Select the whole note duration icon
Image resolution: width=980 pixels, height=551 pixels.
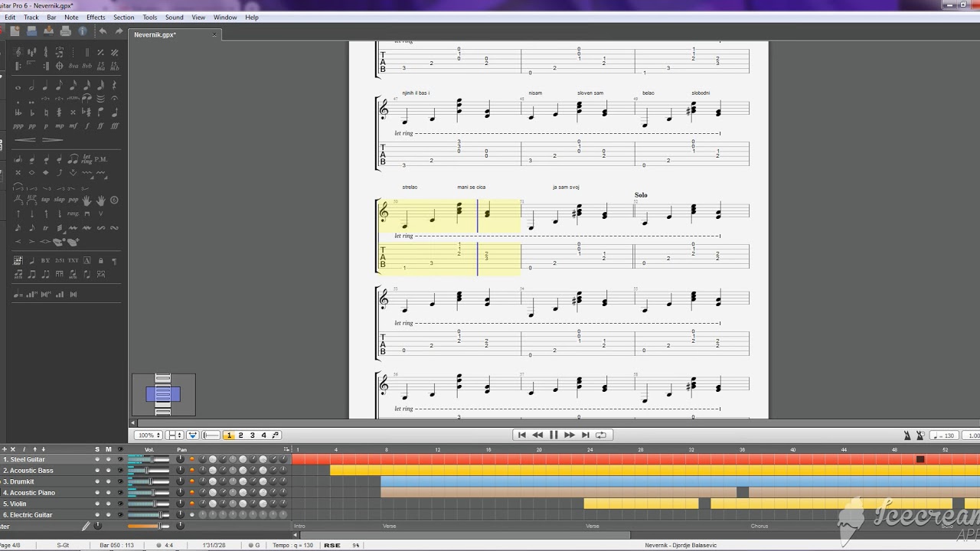tap(18, 86)
